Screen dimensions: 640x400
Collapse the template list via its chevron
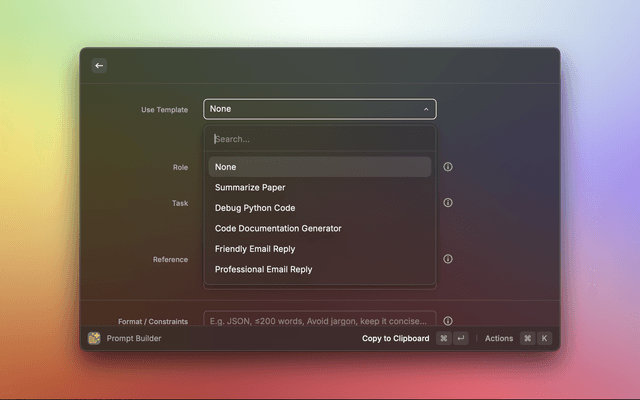point(426,109)
